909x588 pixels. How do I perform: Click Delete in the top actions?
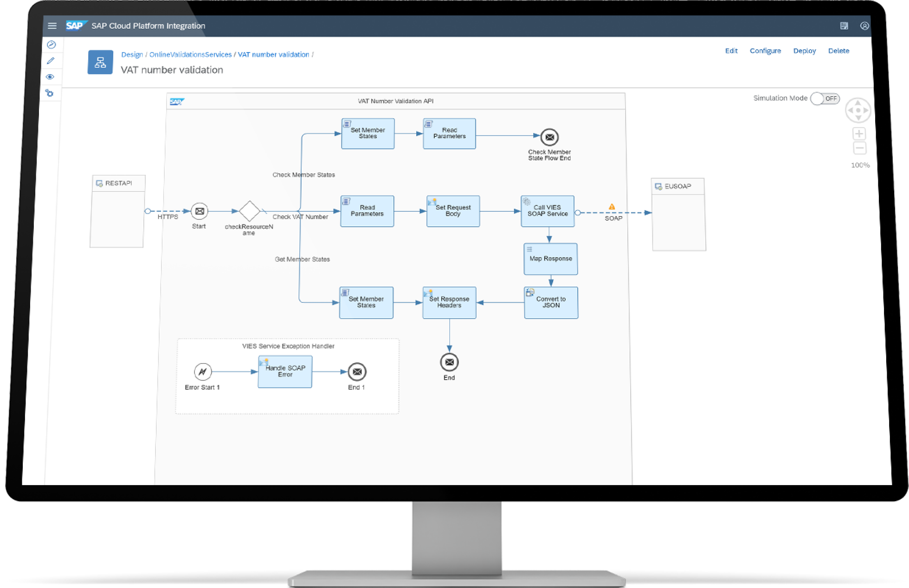point(838,51)
